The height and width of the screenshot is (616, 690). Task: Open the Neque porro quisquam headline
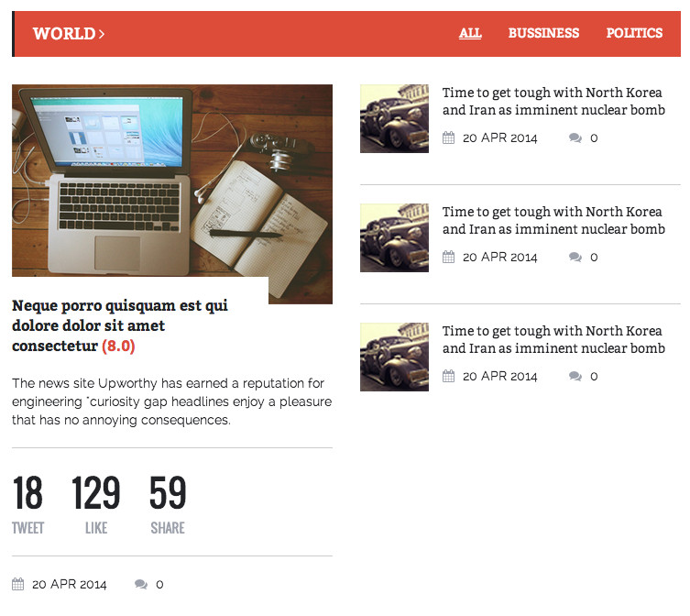120,325
